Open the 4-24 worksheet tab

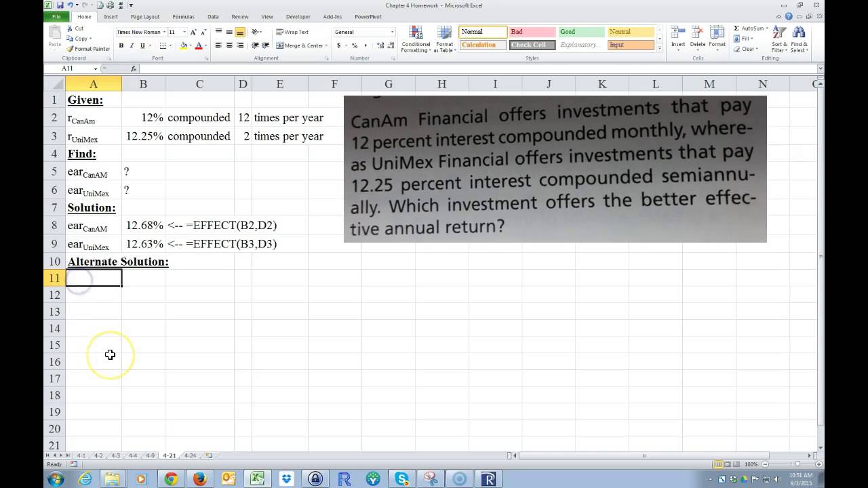coord(190,455)
